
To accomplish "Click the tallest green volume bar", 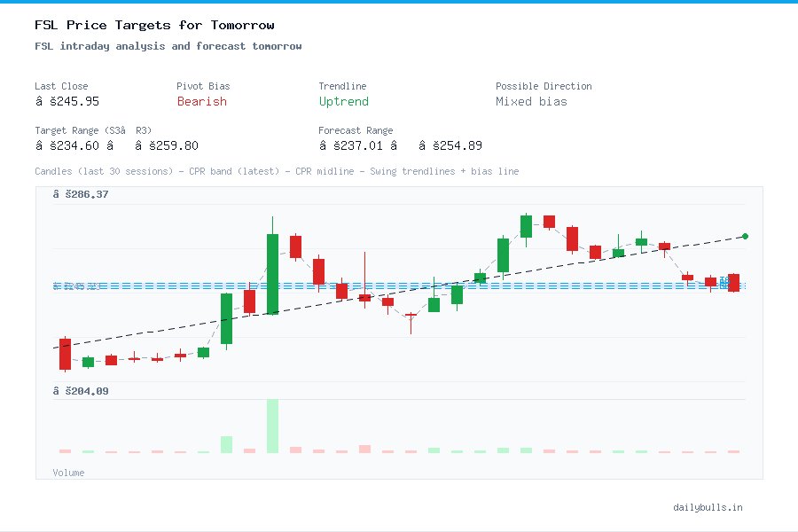I will coord(272,426).
